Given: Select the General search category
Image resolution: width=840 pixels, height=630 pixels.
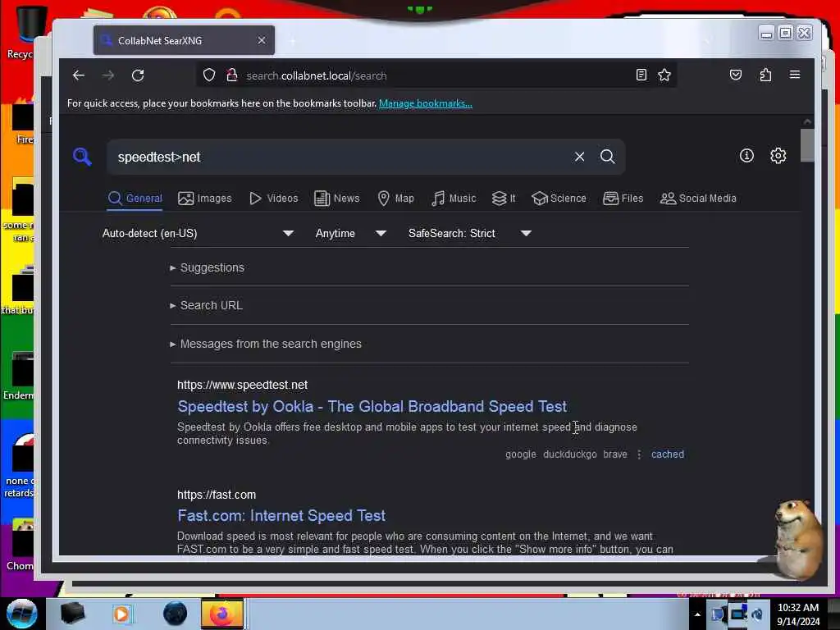Looking at the screenshot, I should (x=135, y=199).
